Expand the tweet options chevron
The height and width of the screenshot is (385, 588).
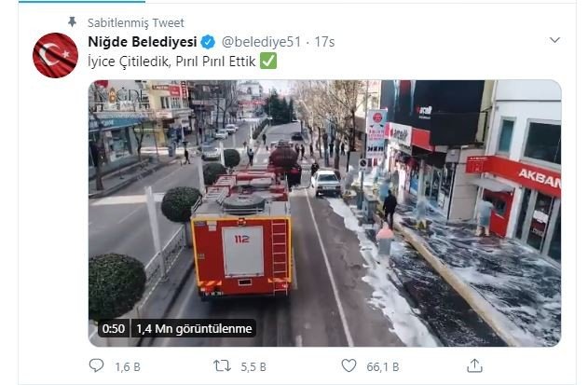[554, 40]
